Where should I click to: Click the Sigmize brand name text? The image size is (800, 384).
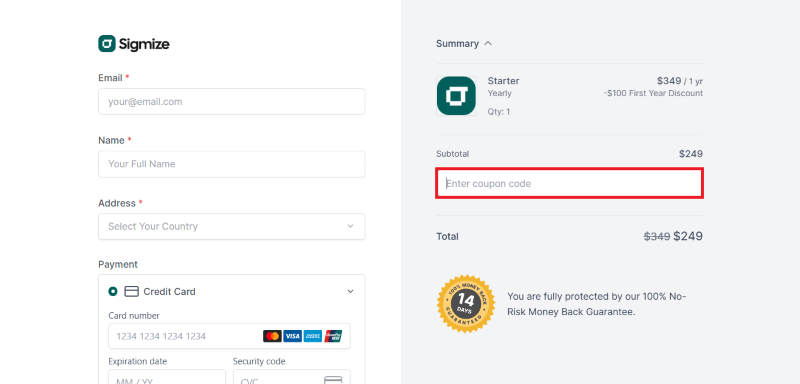144,44
